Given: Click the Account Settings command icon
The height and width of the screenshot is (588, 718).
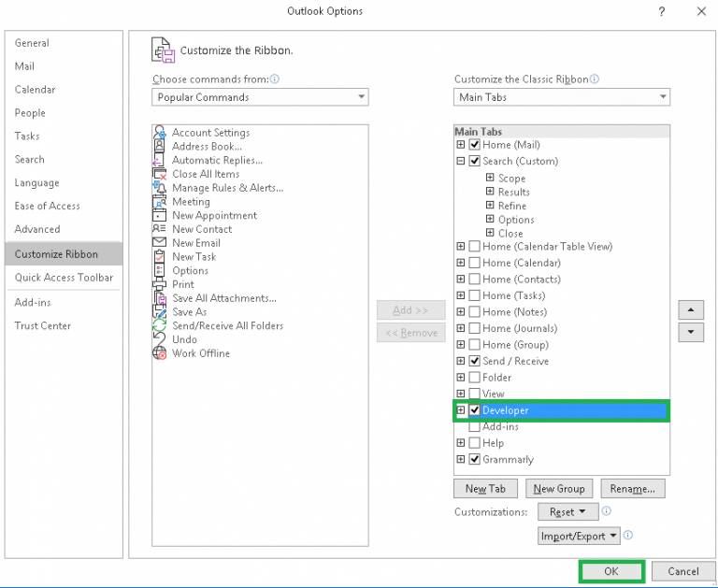Looking at the screenshot, I should [x=159, y=133].
